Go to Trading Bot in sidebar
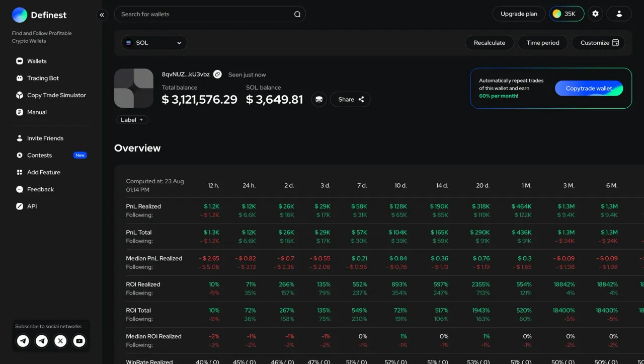This screenshot has width=644, height=364. pos(43,78)
